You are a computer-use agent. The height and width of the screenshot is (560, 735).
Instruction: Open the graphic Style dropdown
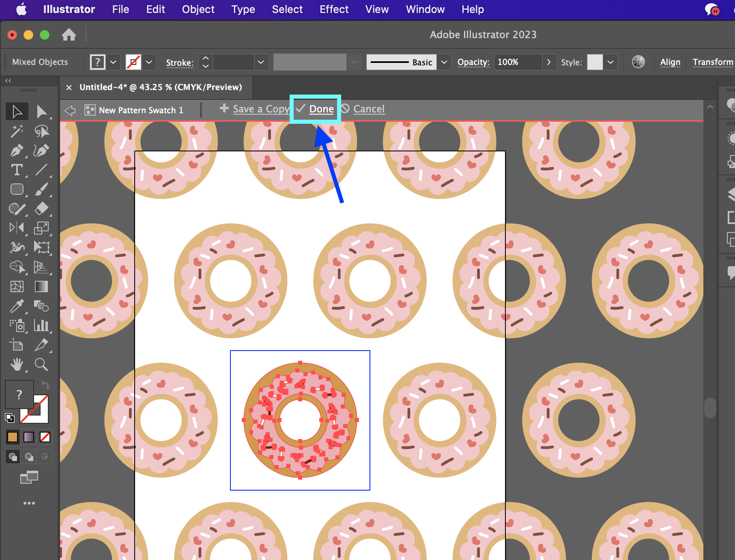pos(610,62)
